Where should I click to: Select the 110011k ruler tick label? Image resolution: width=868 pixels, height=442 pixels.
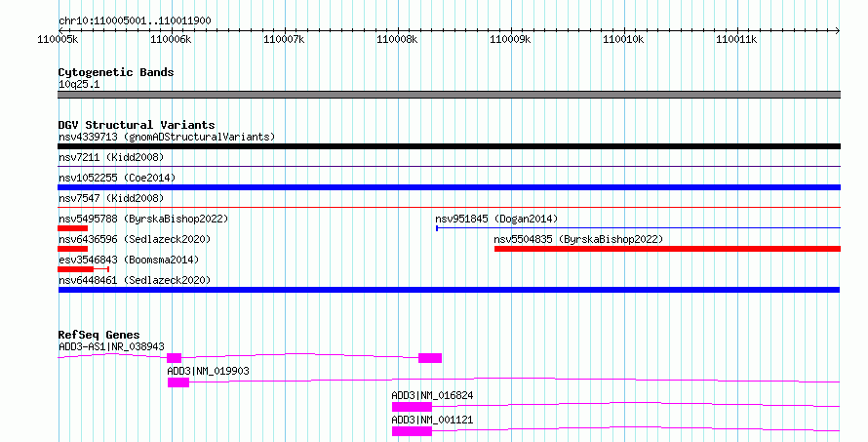(x=736, y=39)
